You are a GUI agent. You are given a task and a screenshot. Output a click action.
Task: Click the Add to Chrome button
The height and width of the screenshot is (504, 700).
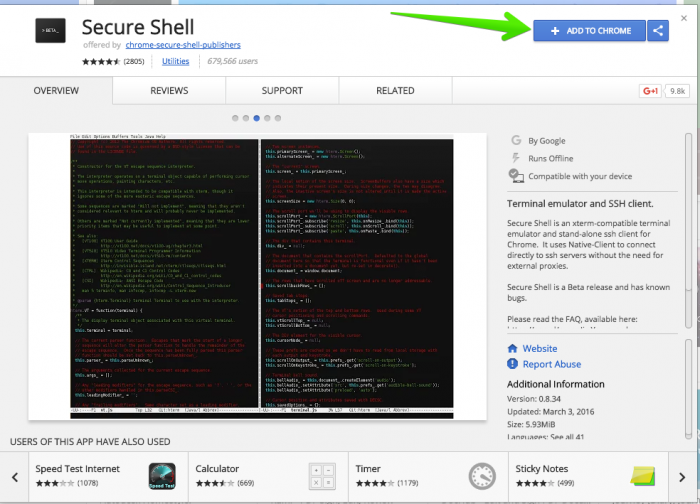tap(589, 31)
